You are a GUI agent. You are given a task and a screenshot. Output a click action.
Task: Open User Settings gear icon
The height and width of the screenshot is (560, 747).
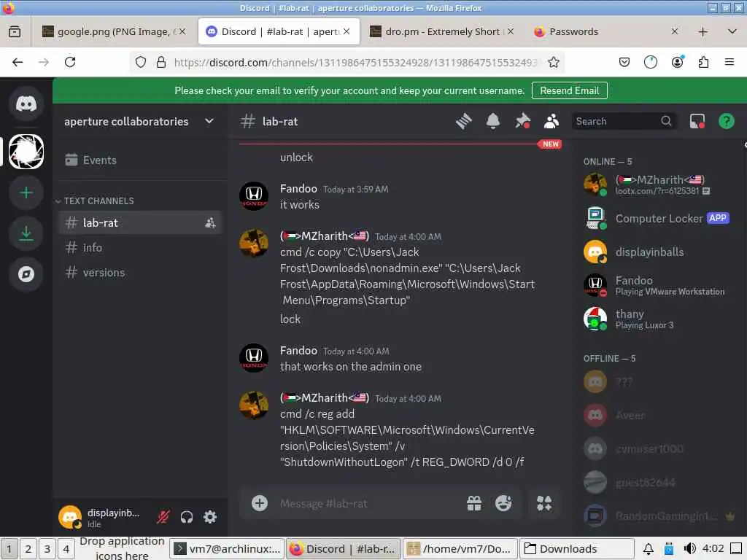coord(210,517)
